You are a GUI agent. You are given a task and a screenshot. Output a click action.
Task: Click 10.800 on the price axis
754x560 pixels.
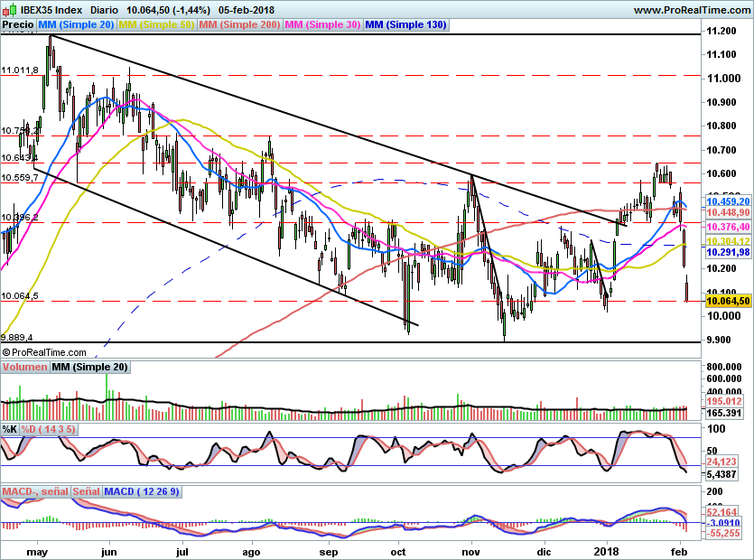tap(721, 126)
